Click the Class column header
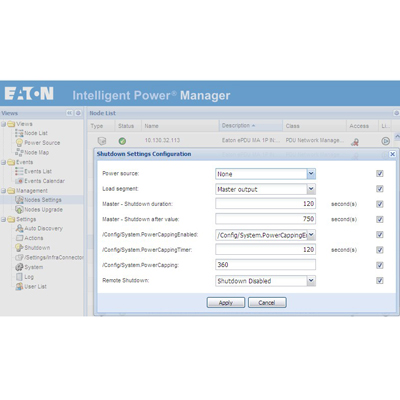The image size is (400, 400). click(314, 126)
